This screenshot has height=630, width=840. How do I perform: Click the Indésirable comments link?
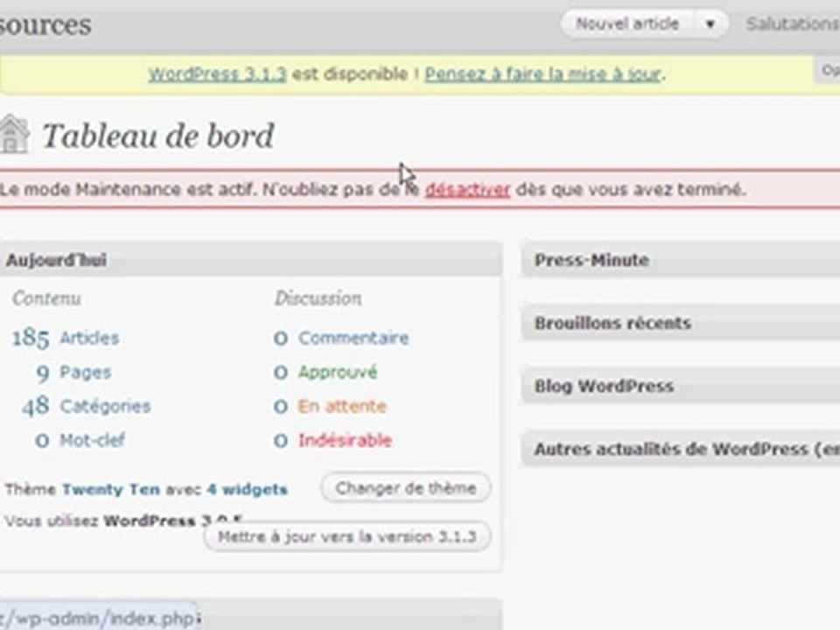[345, 440]
